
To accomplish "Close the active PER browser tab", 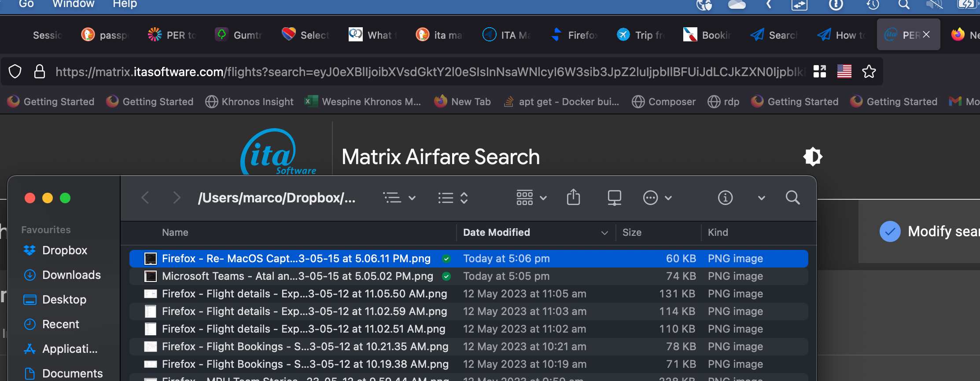I will (x=926, y=35).
